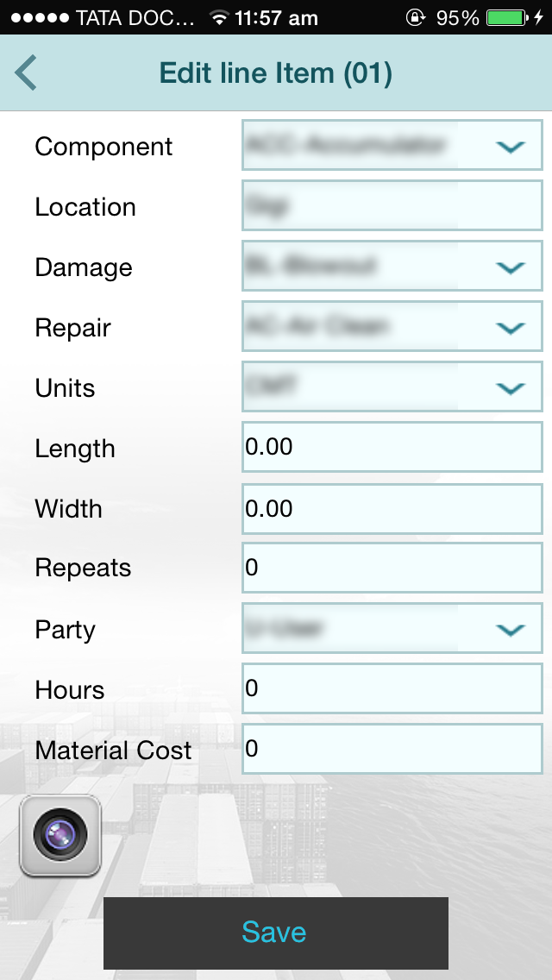Tap the Hours input box
Screen dimensions: 552x980
392,688
